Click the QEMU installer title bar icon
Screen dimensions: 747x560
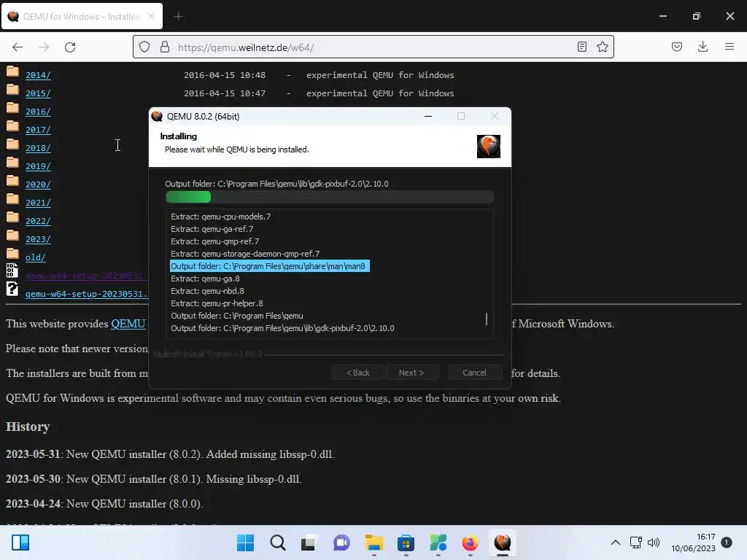pos(157,116)
